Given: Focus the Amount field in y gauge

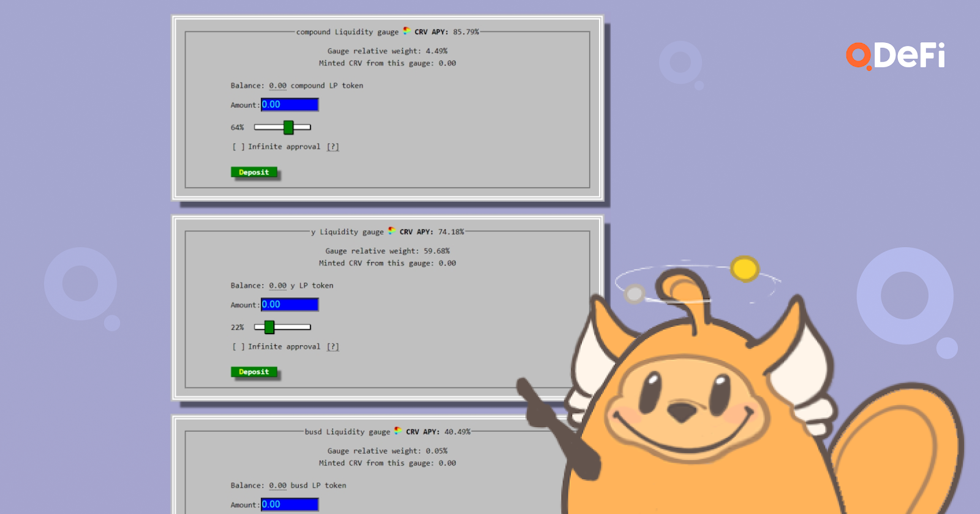Looking at the screenshot, I should pyautogui.click(x=290, y=305).
